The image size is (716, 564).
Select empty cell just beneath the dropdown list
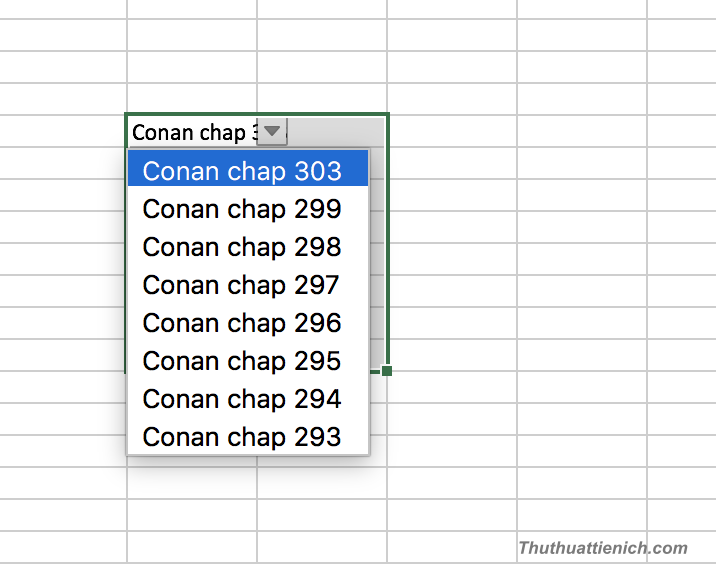click(x=191, y=483)
